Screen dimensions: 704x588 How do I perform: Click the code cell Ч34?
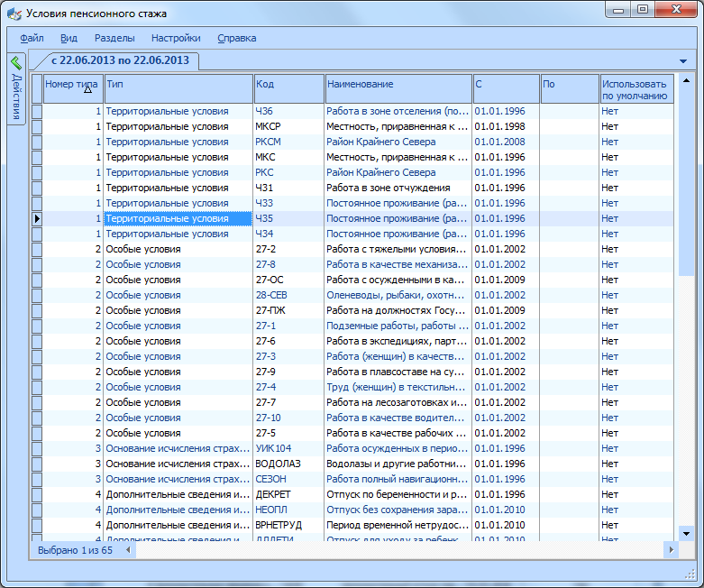288,234
